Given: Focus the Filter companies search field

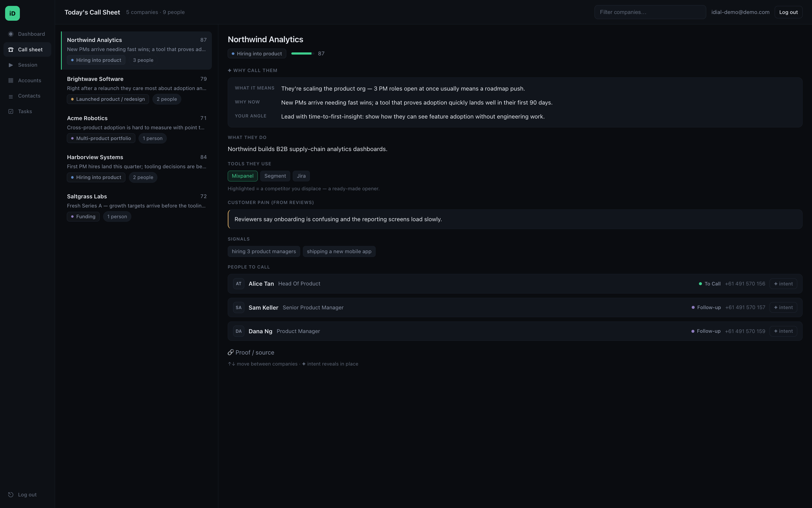Looking at the screenshot, I should coord(650,12).
